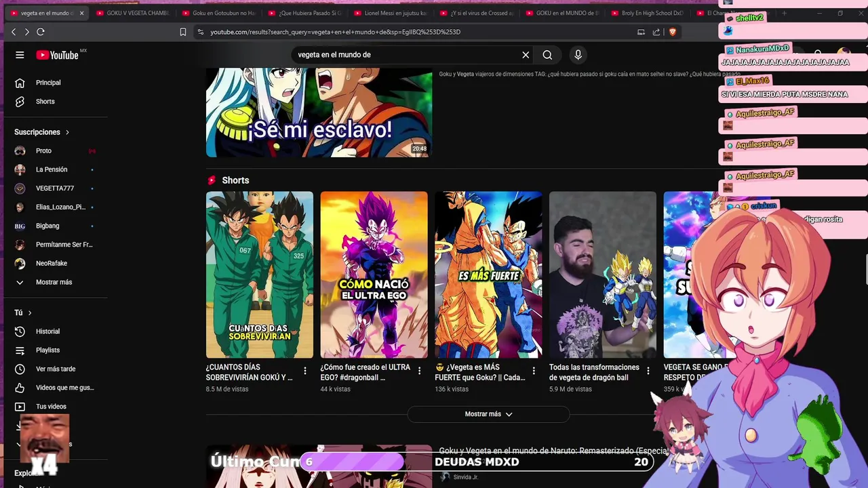Image resolution: width=868 pixels, height=488 pixels.
Task: Open Goku y Vegeta en el mundo de Naruto
Action: tap(553, 451)
